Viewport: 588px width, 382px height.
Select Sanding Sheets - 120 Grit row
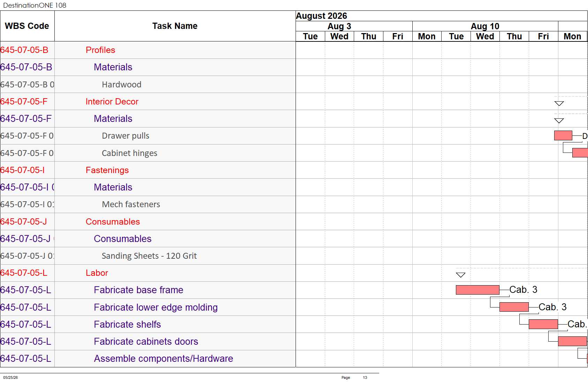(148, 256)
